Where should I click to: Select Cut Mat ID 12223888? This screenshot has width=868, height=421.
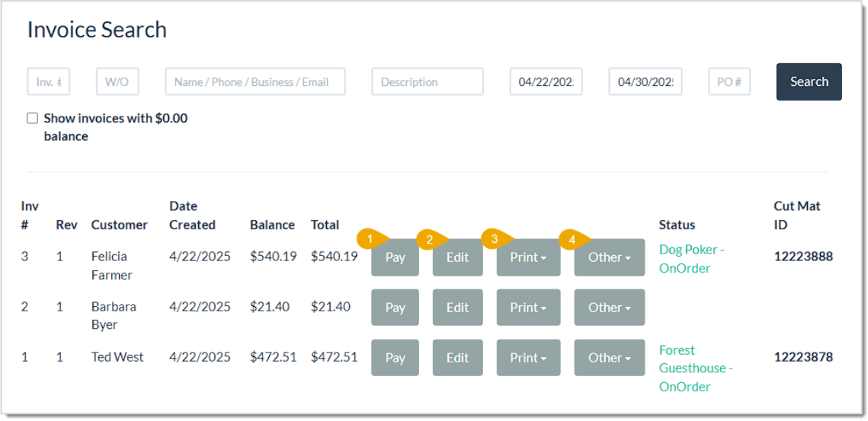[803, 257]
